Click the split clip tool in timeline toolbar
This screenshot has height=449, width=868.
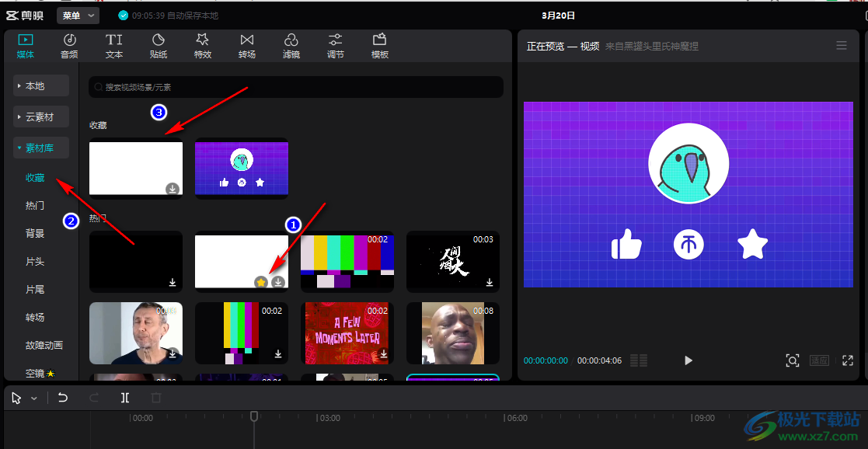tap(125, 398)
